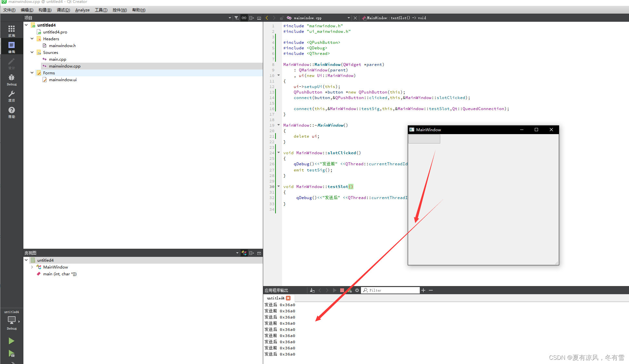
Task: Collapse the untitled4 project root node
Action: point(26,25)
